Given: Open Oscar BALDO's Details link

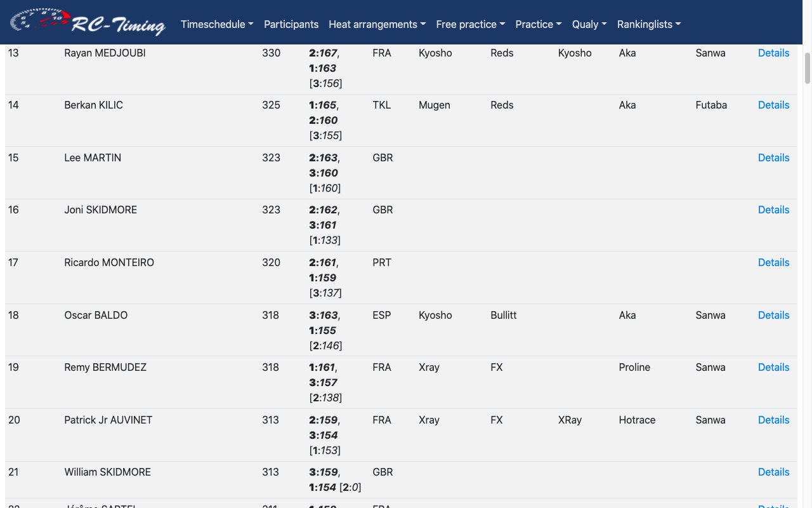Looking at the screenshot, I should tap(773, 315).
